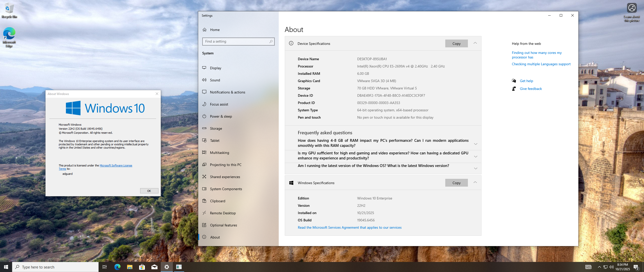Select Optional features in the sidebar
This screenshot has width=644, height=272.
click(x=223, y=225)
